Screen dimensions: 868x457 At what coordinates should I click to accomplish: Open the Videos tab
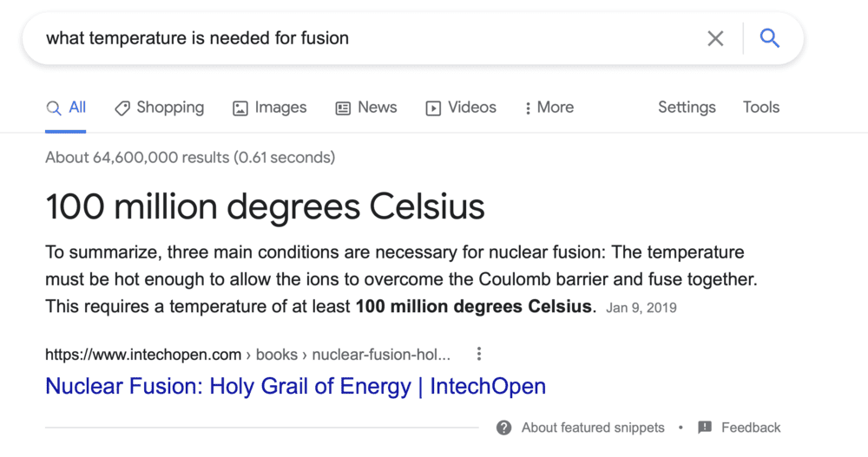[x=472, y=108]
